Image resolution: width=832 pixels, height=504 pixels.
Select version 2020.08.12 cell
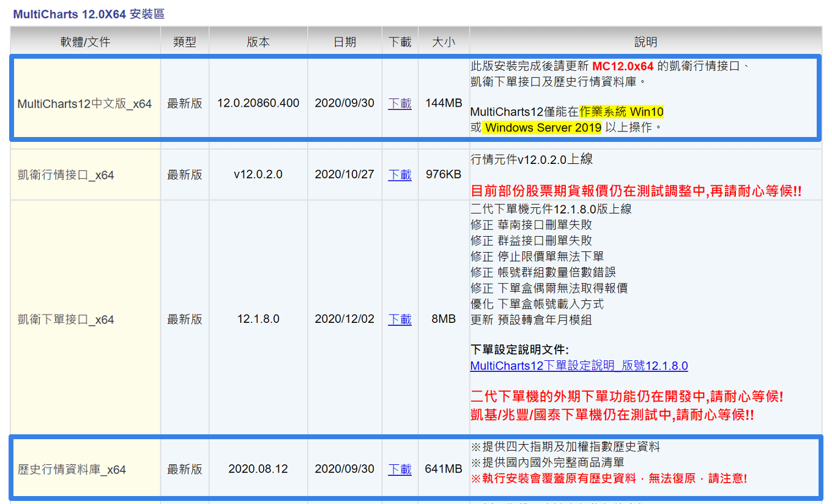(x=258, y=469)
